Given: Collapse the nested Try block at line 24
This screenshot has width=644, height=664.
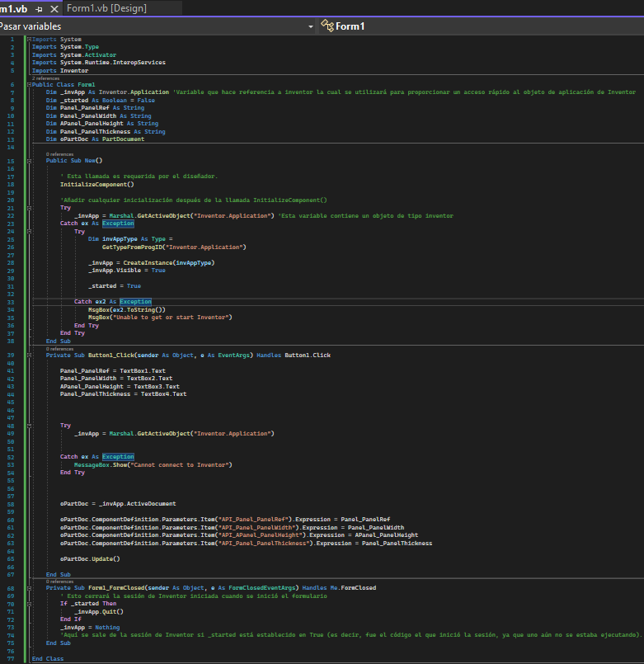Looking at the screenshot, I should coord(30,231).
